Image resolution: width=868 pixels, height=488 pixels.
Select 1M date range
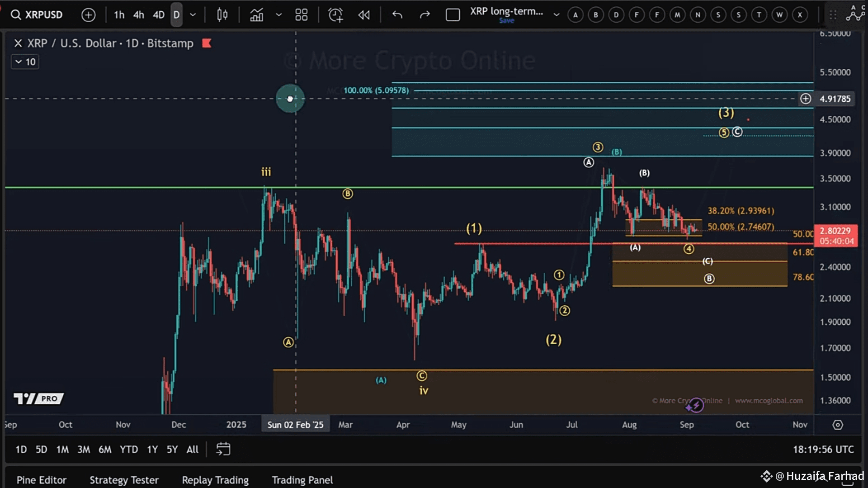pos(62,450)
